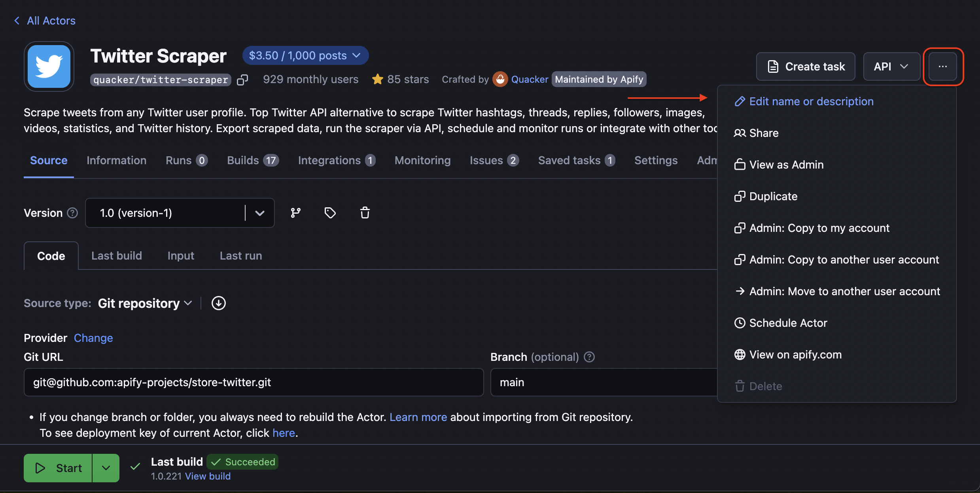Open version history with the git branch icon

295,212
